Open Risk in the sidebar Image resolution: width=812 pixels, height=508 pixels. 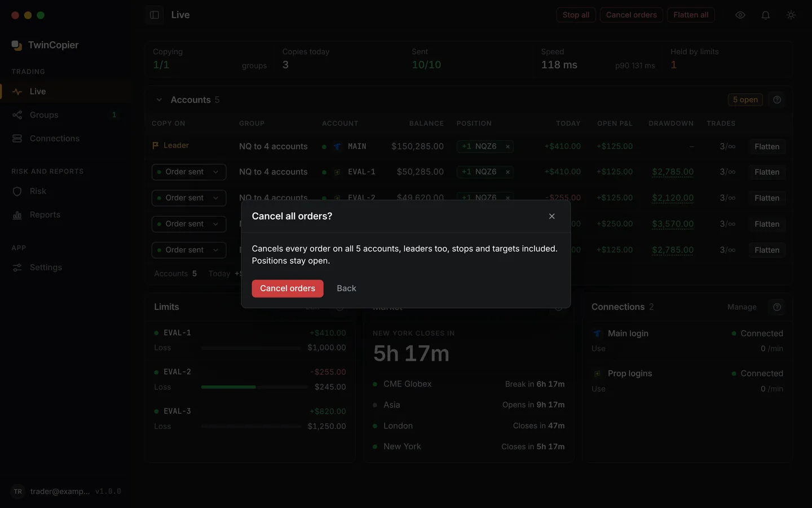pos(67,191)
